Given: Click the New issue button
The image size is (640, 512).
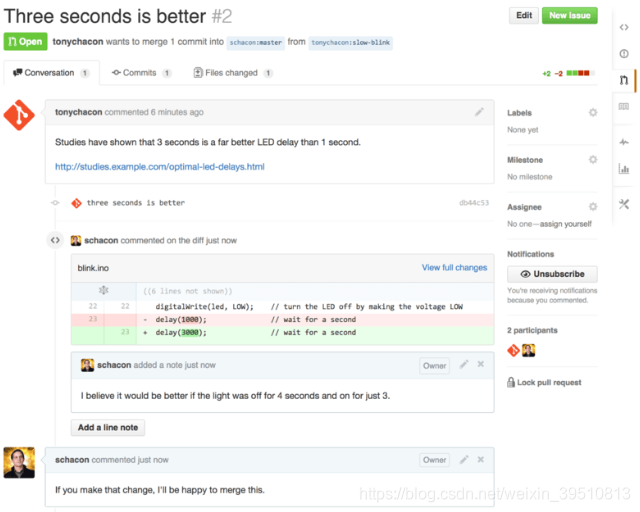Looking at the screenshot, I should [x=570, y=16].
